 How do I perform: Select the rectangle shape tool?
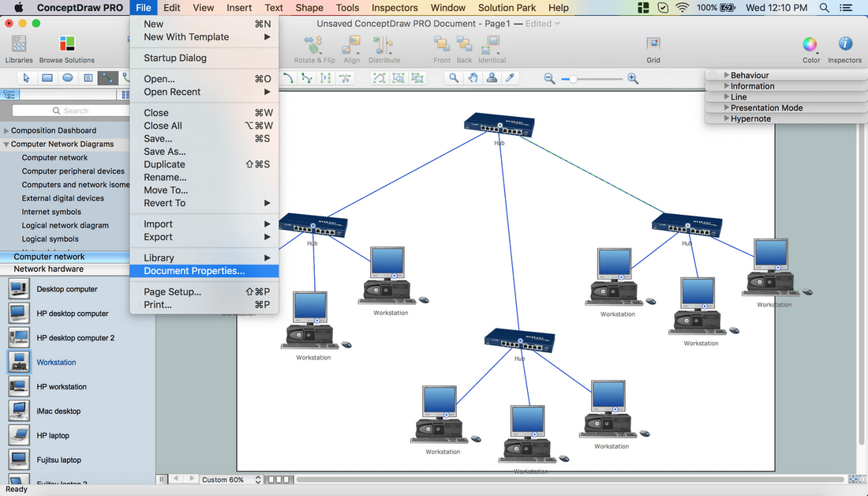(x=47, y=78)
